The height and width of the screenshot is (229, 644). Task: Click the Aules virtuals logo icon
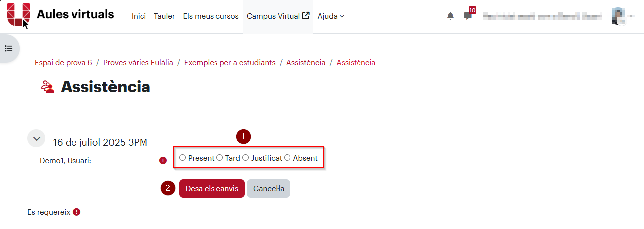(x=19, y=15)
